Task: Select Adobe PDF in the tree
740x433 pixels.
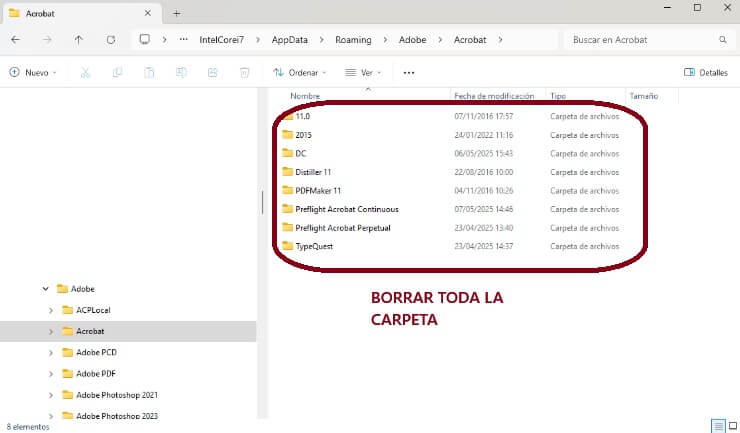Action: pos(96,374)
